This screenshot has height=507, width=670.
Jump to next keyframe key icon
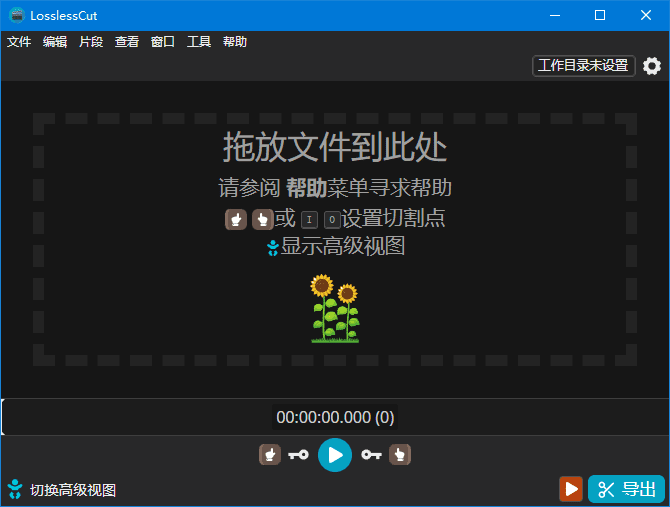(372, 455)
